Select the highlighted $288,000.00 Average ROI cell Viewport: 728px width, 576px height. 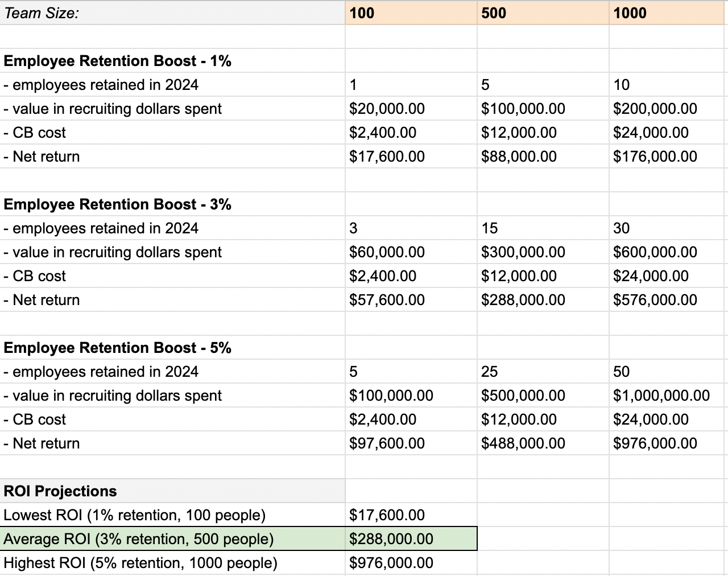[x=411, y=539]
